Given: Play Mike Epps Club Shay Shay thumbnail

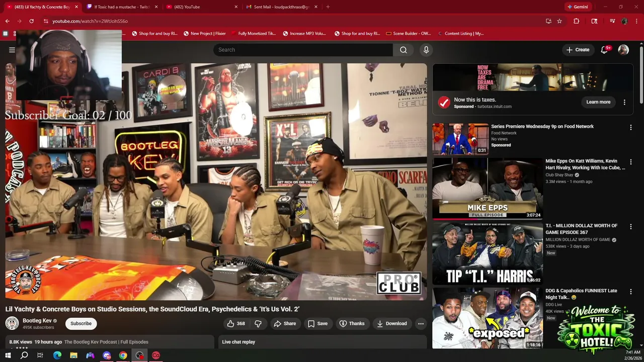Looking at the screenshot, I should coord(487,189).
